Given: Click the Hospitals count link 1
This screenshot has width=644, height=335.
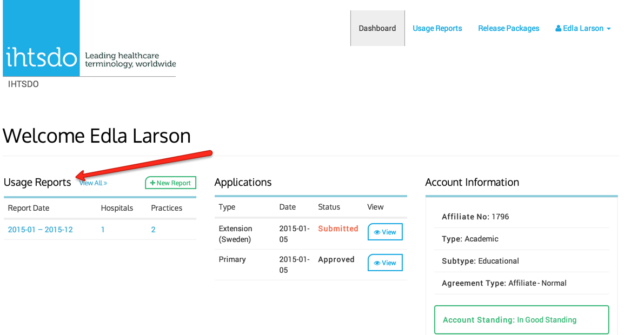Looking at the screenshot, I should [103, 230].
